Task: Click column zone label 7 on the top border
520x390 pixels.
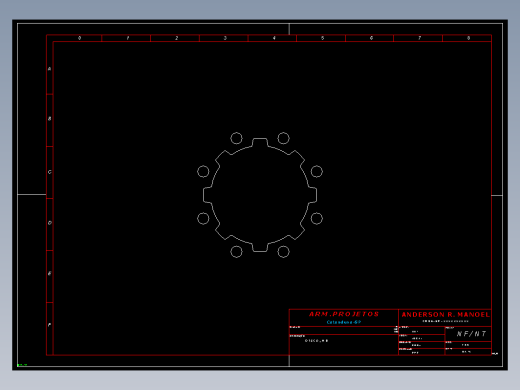Action: (x=420, y=38)
